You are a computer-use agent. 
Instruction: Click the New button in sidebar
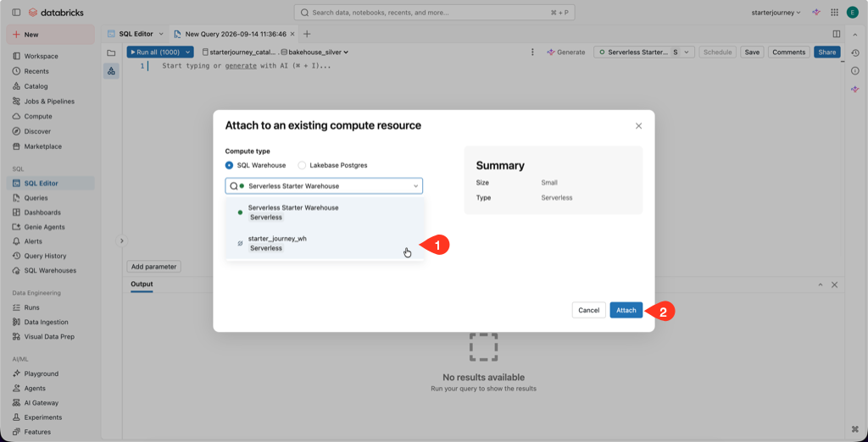pyautogui.click(x=50, y=35)
